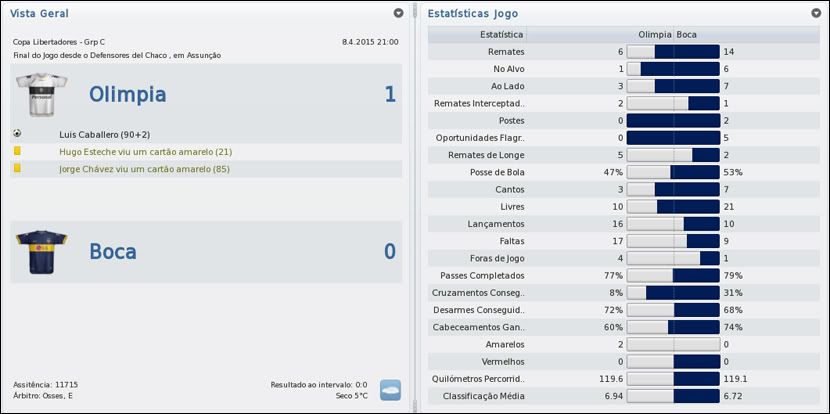The image size is (830, 414).
Task: Click the Estatísticas Jogo panel title
Action: pyautogui.click(x=472, y=13)
